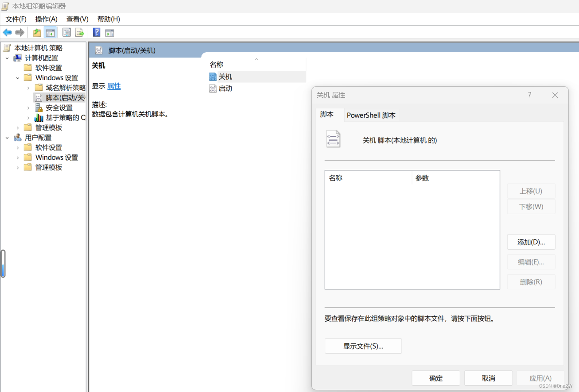Open Properties via the toolbar icon

66,32
